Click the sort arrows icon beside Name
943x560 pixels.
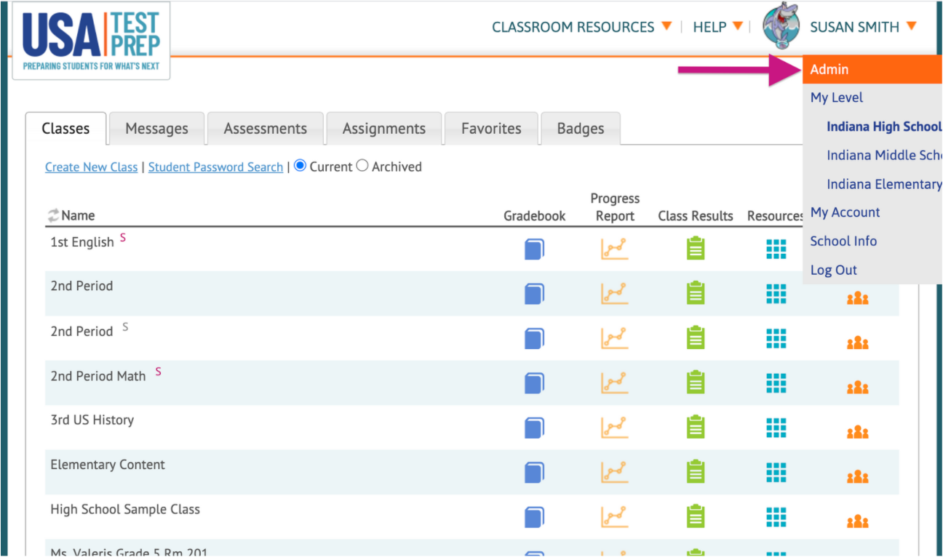pos(53,215)
